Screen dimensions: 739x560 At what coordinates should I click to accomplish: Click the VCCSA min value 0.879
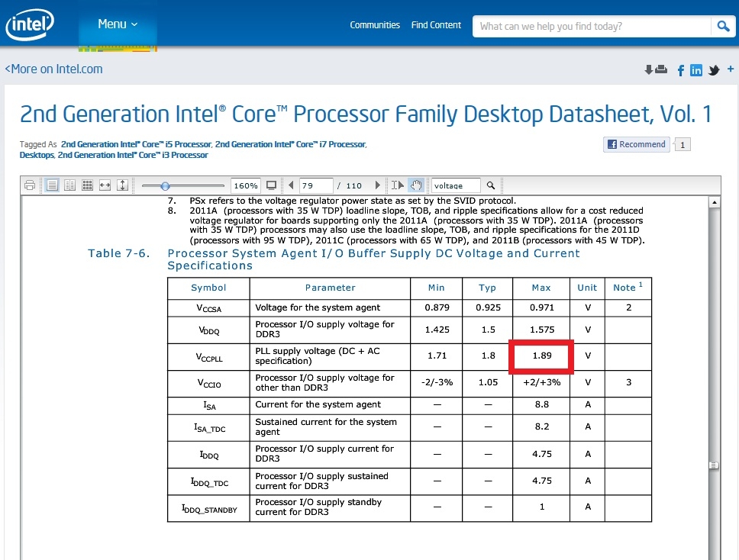point(437,307)
